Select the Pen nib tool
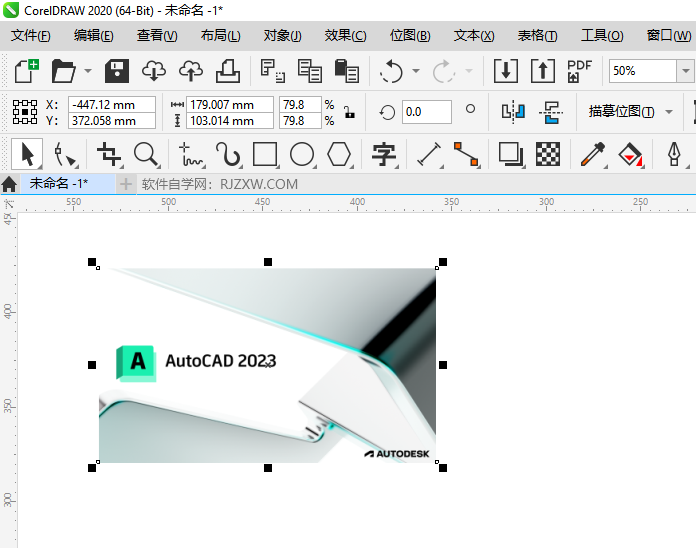The width and height of the screenshot is (696, 548). 675,154
